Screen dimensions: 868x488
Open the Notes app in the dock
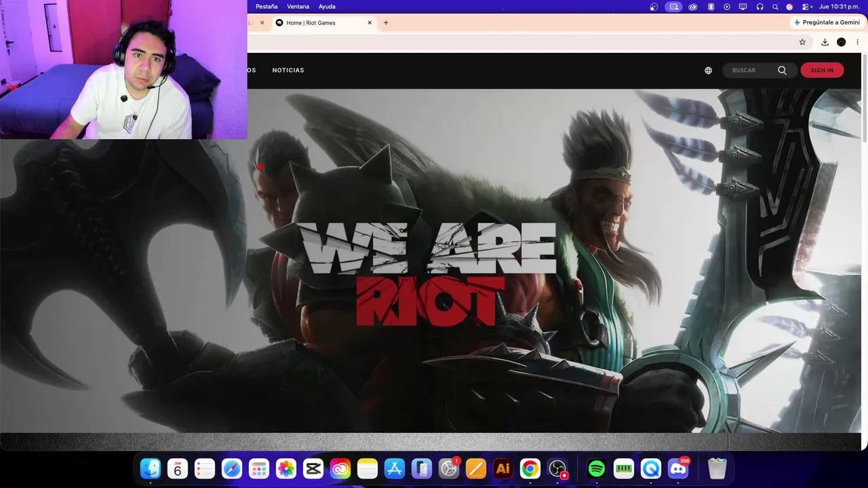click(x=368, y=468)
